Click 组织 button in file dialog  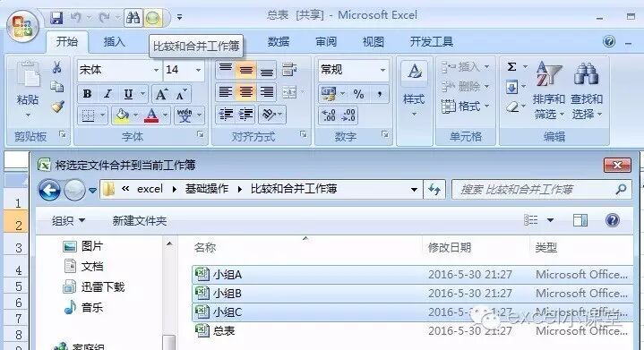[x=68, y=221]
